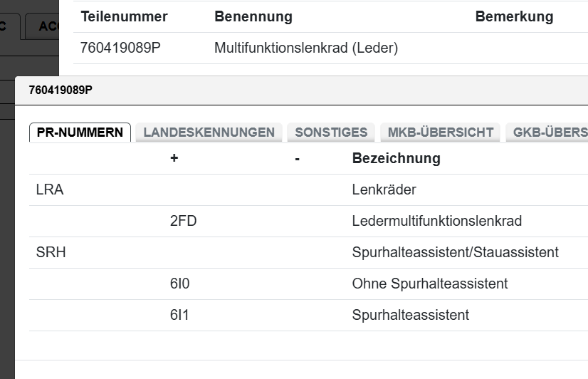The height and width of the screenshot is (379, 588).
Task: Click the Spurhalteassistent/Stauassistent description
Action: click(x=455, y=252)
